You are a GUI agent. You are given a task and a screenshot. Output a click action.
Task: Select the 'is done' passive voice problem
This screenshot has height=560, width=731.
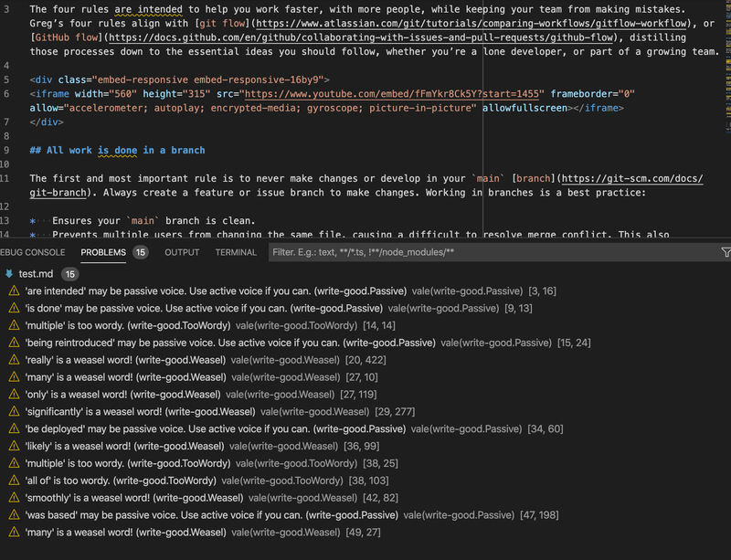pyautogui.click(x=183, y=308)
